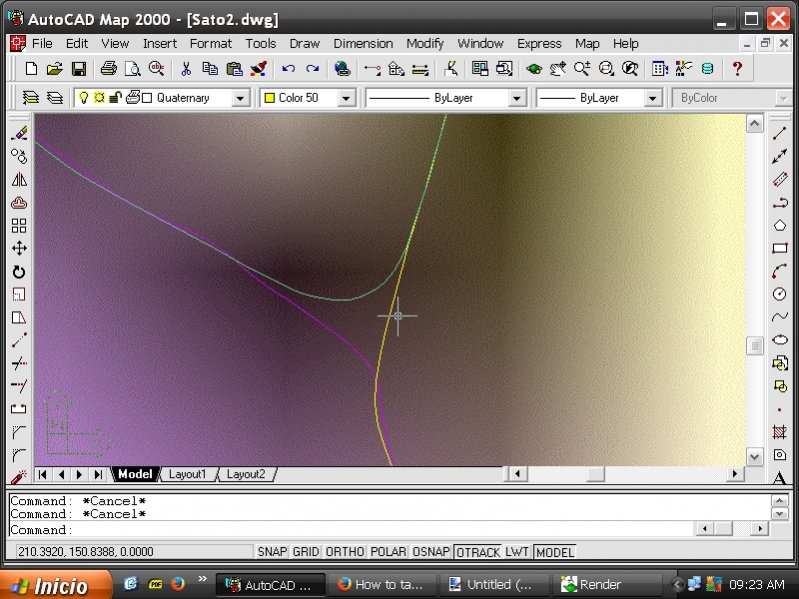Open the Express menu
The width and height of the screenshot is (799, 599).
[x=539, y=44]
